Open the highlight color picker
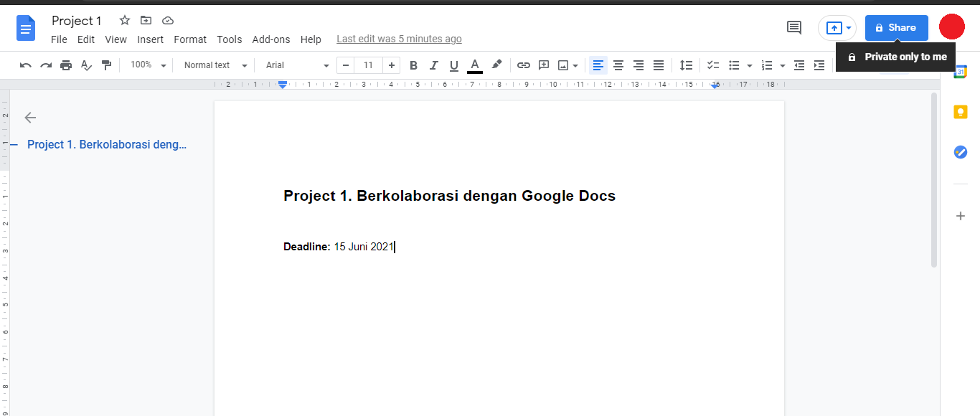The width and height of the screenshot is (980, 416). tap(496, 65)
